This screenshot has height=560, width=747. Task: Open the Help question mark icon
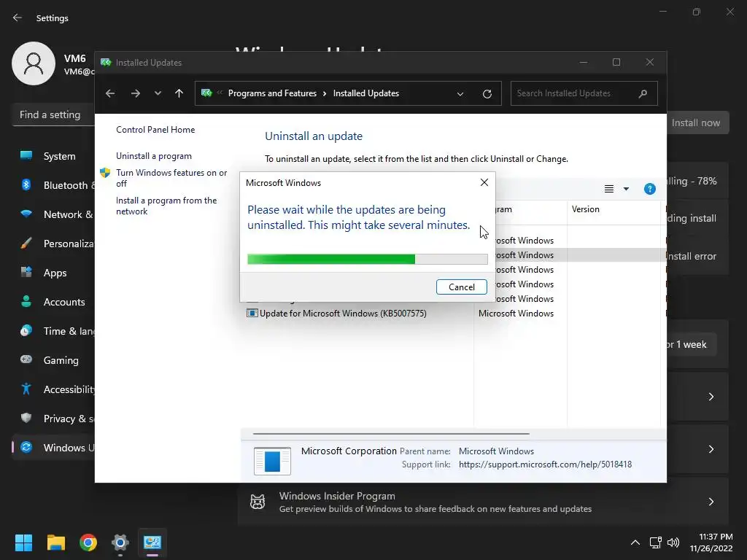[x=649, y=189]
